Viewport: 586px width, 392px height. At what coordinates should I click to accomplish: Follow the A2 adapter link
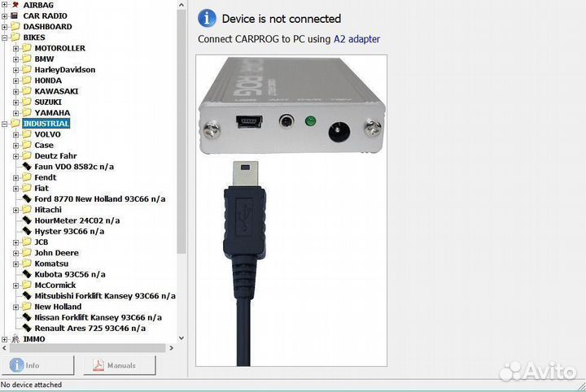point(356,39)
